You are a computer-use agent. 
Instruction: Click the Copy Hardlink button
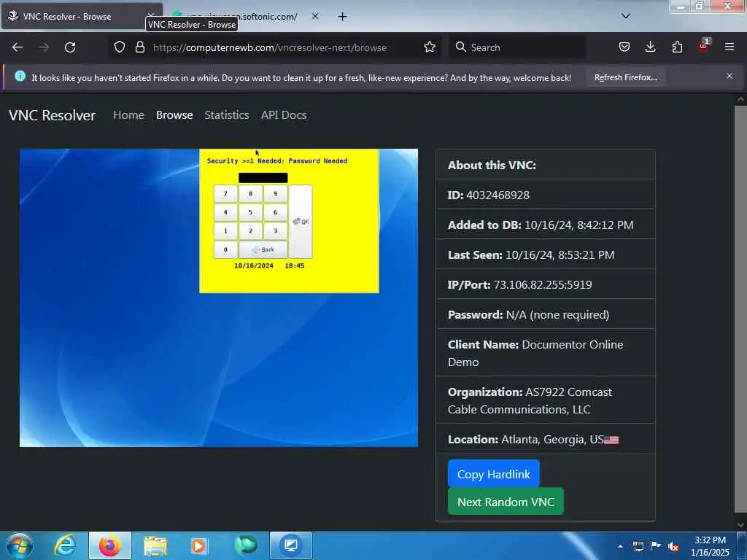coord(494,474)
